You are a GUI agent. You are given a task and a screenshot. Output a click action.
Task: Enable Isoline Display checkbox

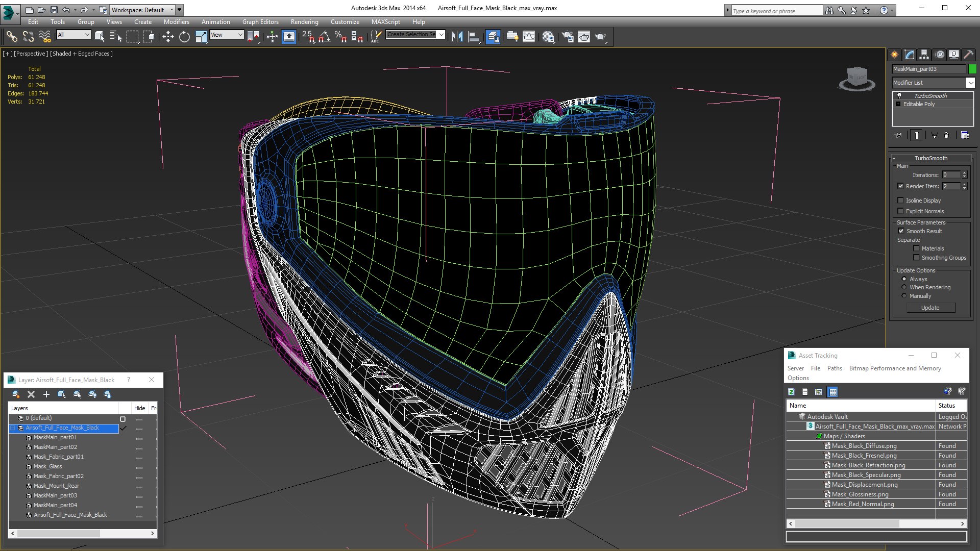click(901, 201)
